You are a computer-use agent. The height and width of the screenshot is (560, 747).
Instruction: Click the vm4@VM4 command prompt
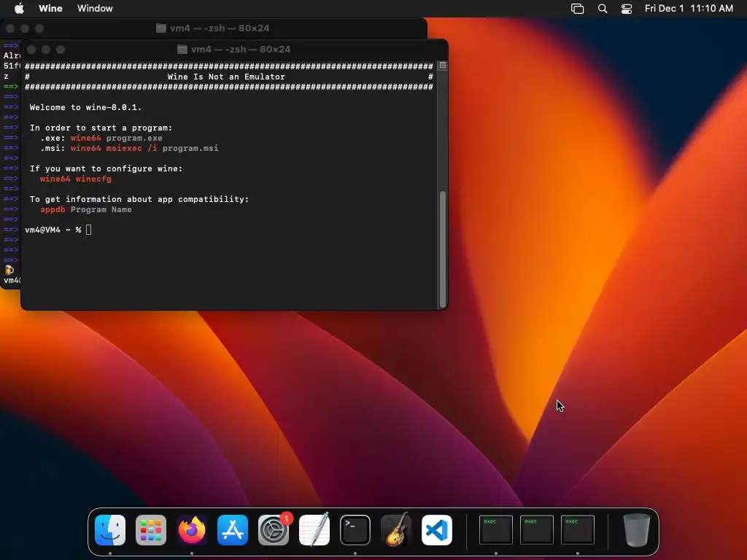[53, 230]
